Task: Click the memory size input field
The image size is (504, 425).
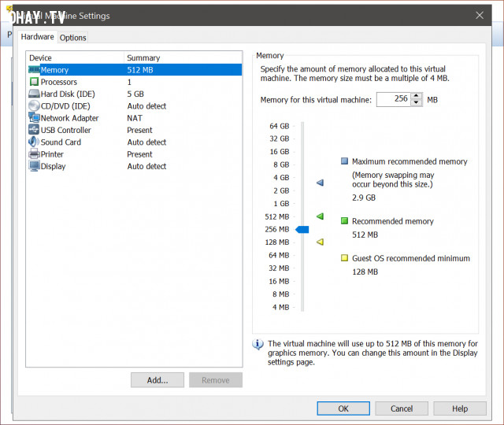Action: tap(394, 99)
